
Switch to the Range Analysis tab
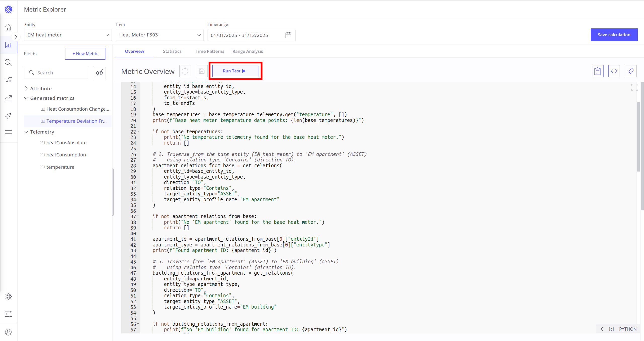[x=248, y=51]
